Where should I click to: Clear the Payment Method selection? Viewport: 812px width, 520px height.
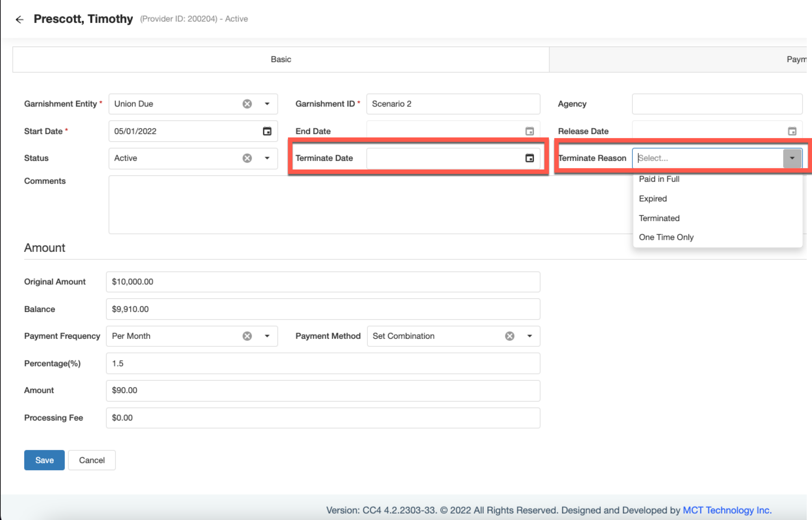[510, 336]
